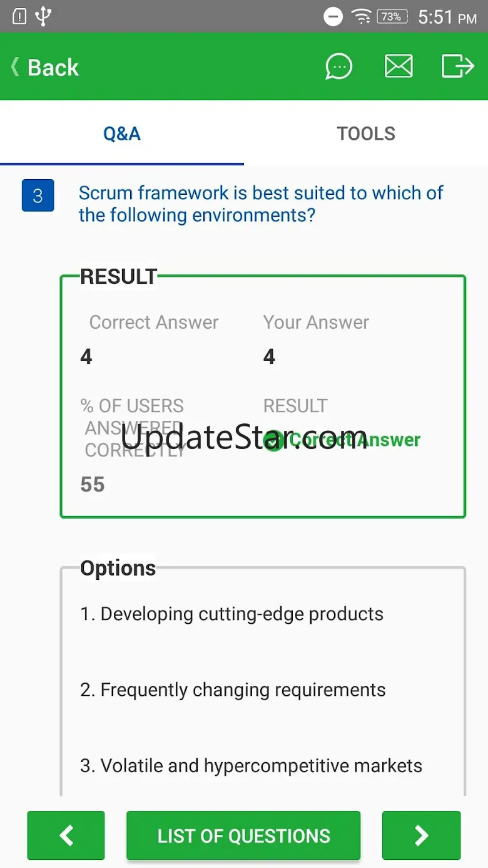Select option 1 Developing cutting-edge products

(231, 614)
